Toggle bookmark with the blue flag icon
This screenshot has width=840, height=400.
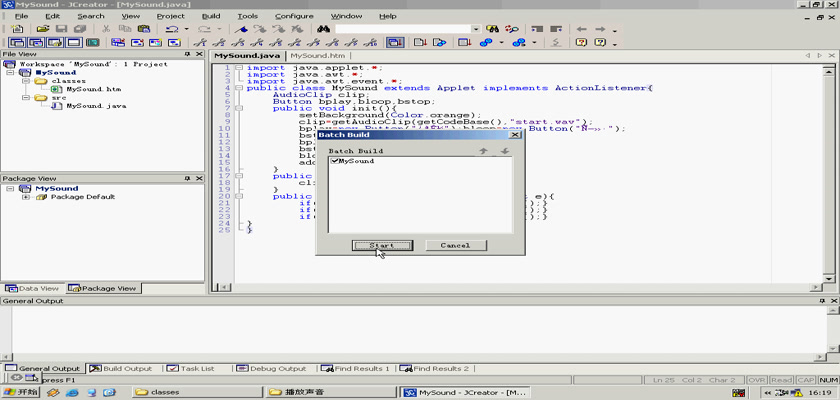point(241,29)
